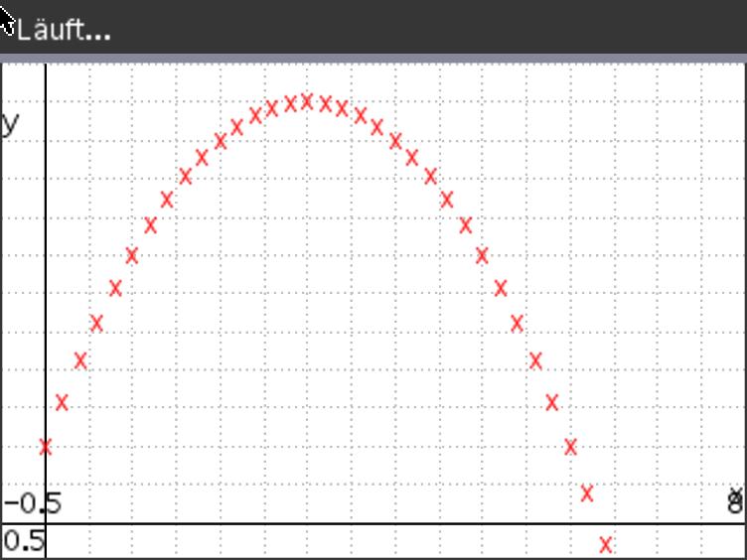Click the -0.5 axis minimum label
This screenshot has width=747, height=560.
click(x=33, y=503)
